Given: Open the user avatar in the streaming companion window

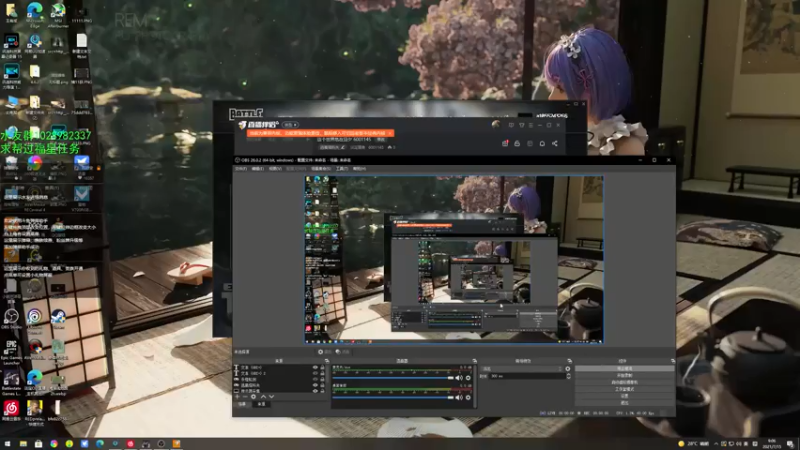Looking at the screenshot, I should coord(495,124).
